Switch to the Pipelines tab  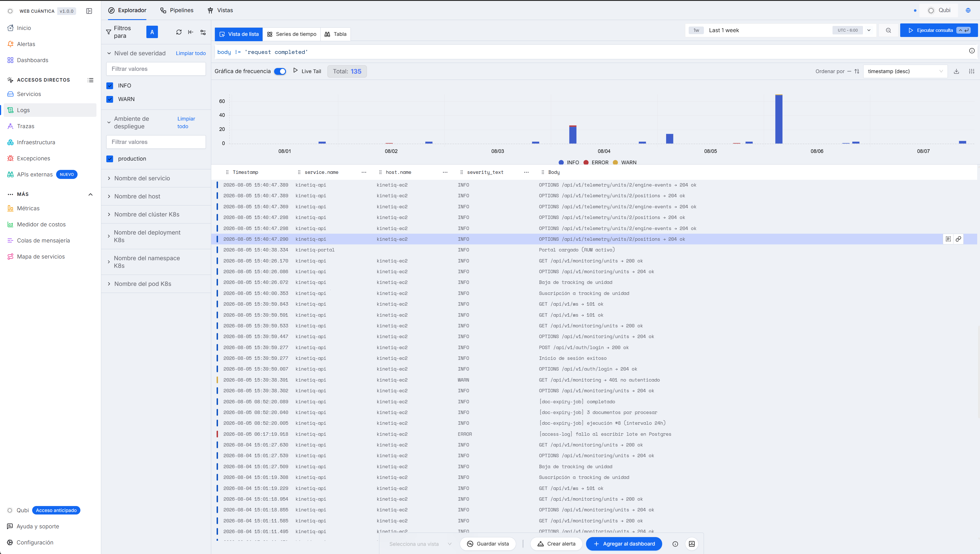point(177,10)
